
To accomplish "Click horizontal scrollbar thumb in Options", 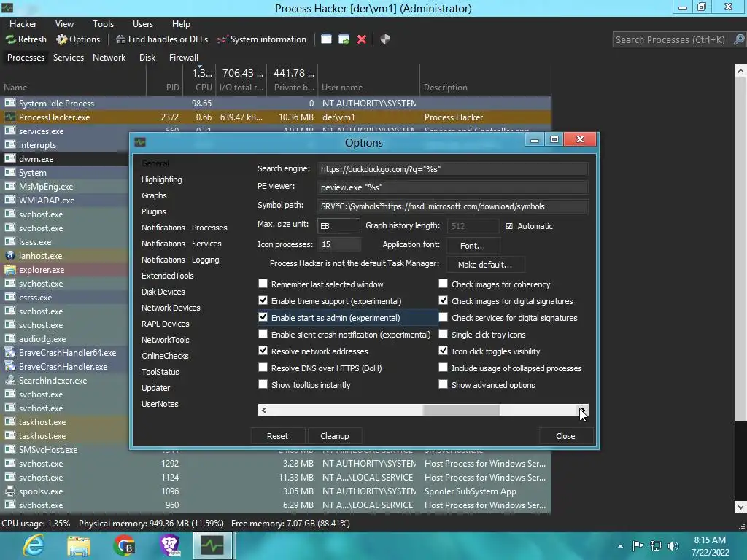I will click(x=461, y=410).
